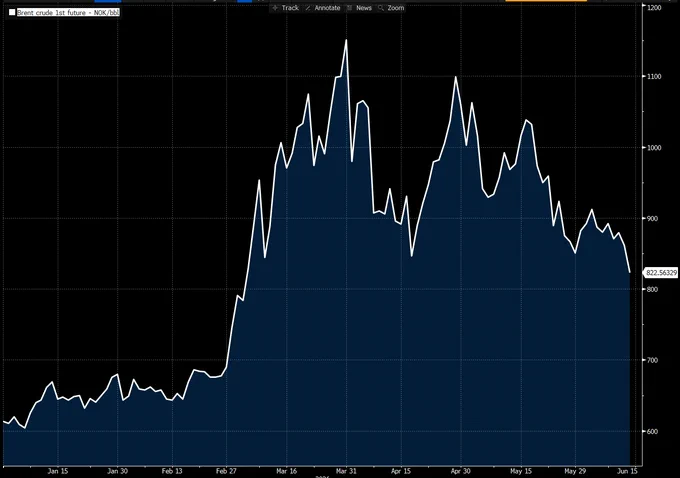Click the last price label 822.56329
Screen dimensions: 680x478
tap(661, 272)
